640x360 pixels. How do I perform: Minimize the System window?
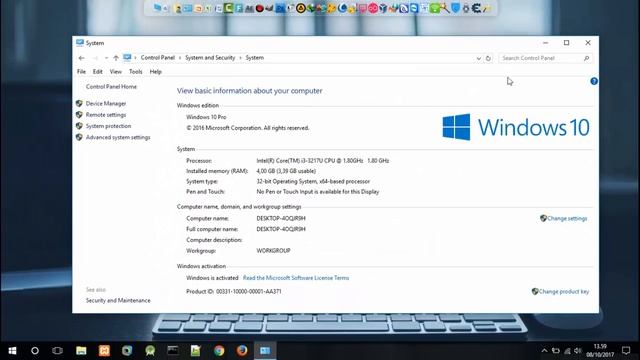(x=545, y=43)
